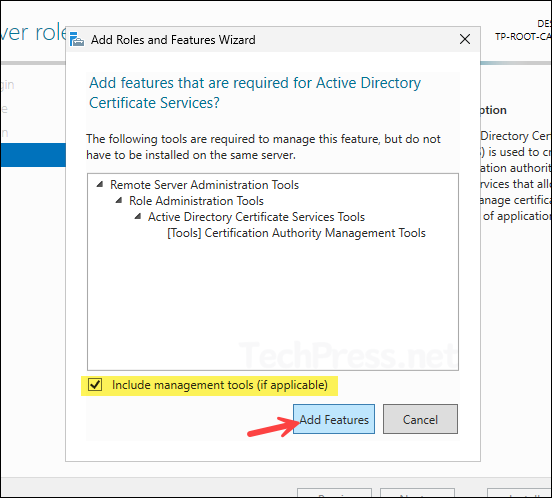The image size is (552, 498).
Task: Select Certification Authority Management Tools entry
Action: (296, 233)
